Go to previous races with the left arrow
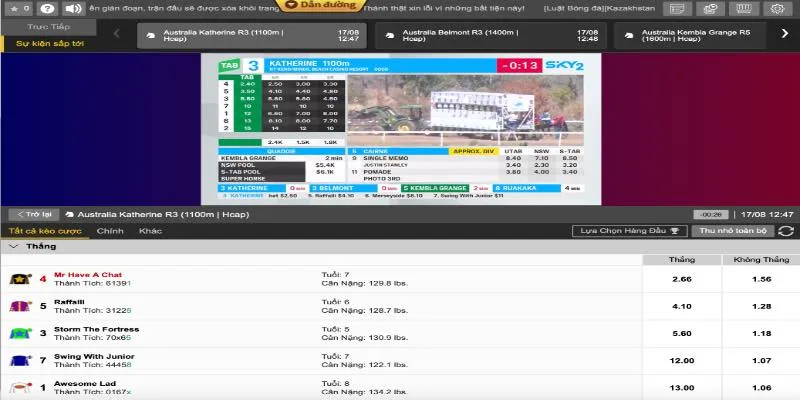Image resolution: width=800 pixels, height=400 pixels. pyautogui.click(x=116, y=34)
